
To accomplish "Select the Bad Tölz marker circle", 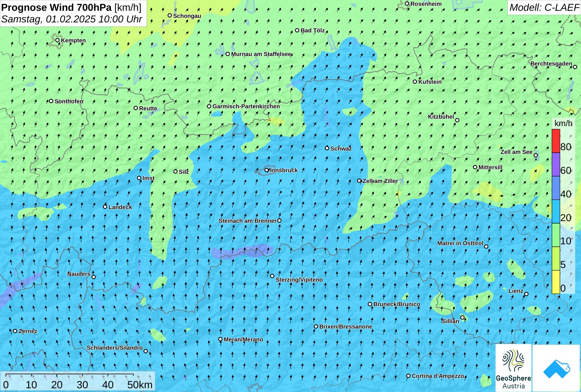I will click(297, 30).
